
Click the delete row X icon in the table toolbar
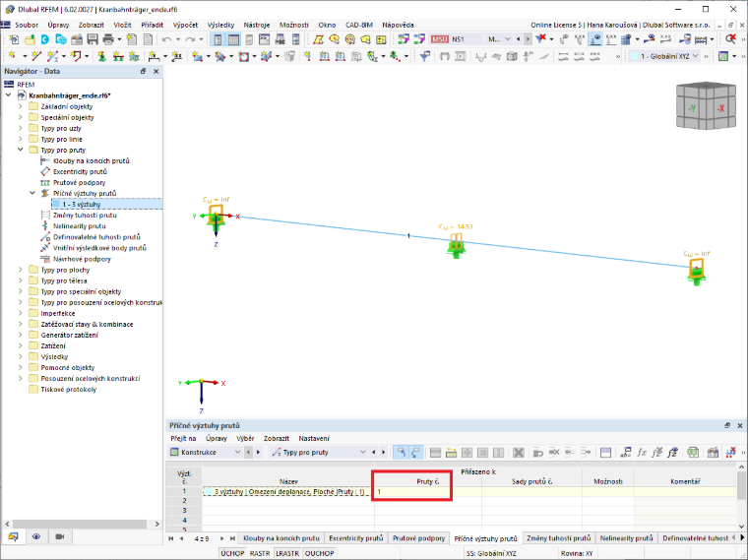519,452
